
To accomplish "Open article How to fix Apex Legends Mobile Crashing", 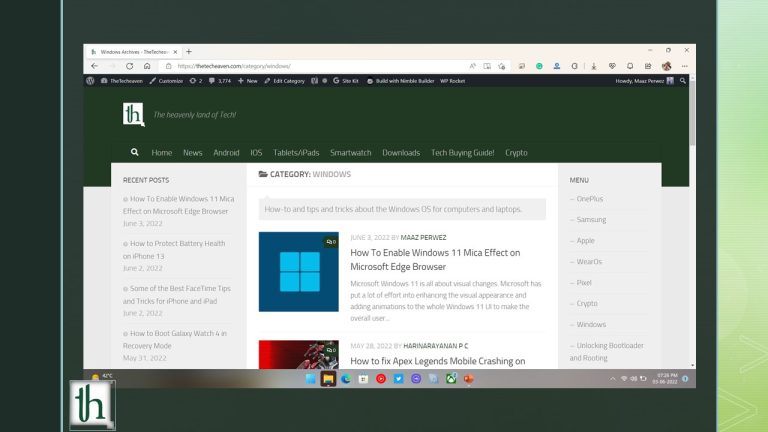I will pyautogui.click(x=437, y=361).
